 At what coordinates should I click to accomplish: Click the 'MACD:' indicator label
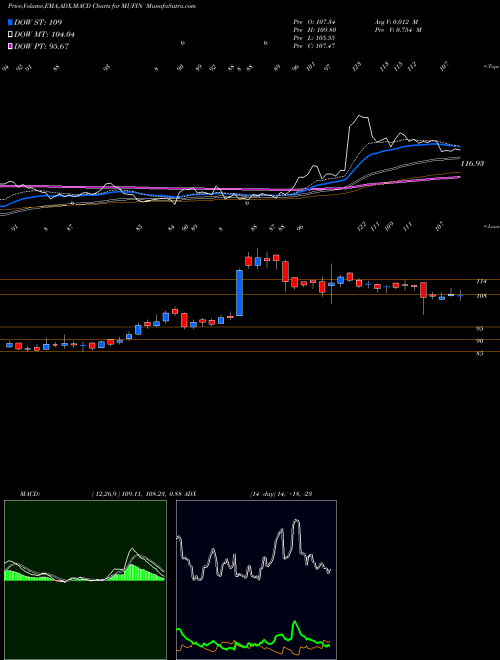coord(29,494)
